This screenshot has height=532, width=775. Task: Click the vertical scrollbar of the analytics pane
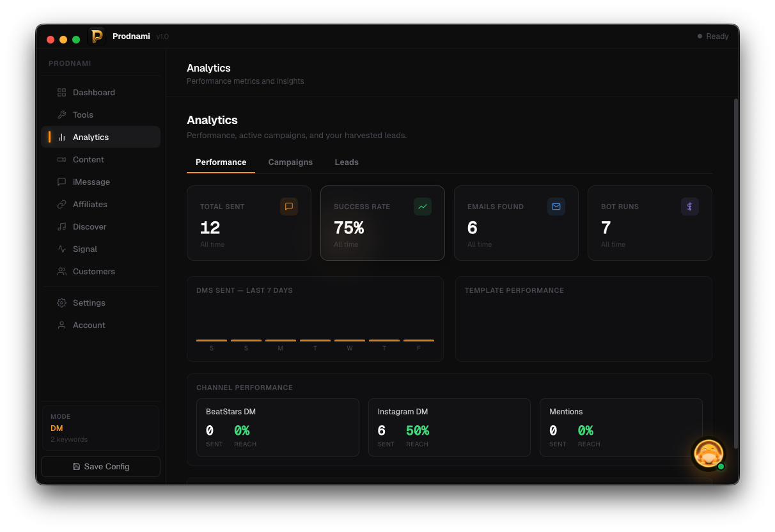point(736,274)
